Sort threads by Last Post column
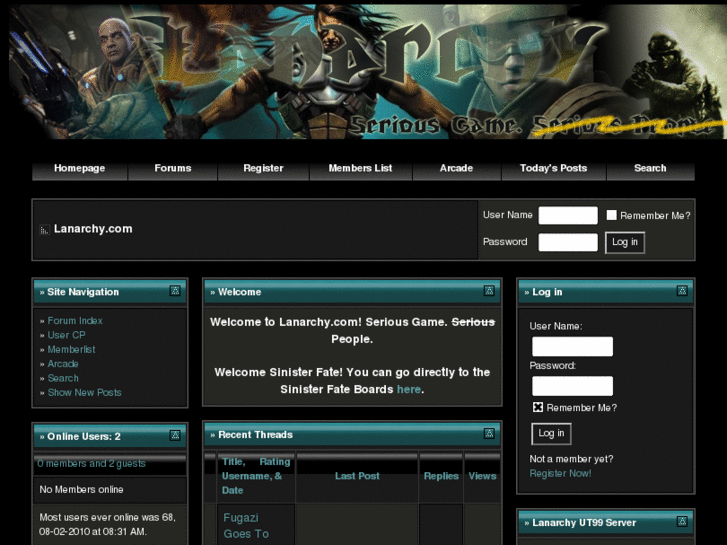This screenshot has height=545, width=727. 357,476
